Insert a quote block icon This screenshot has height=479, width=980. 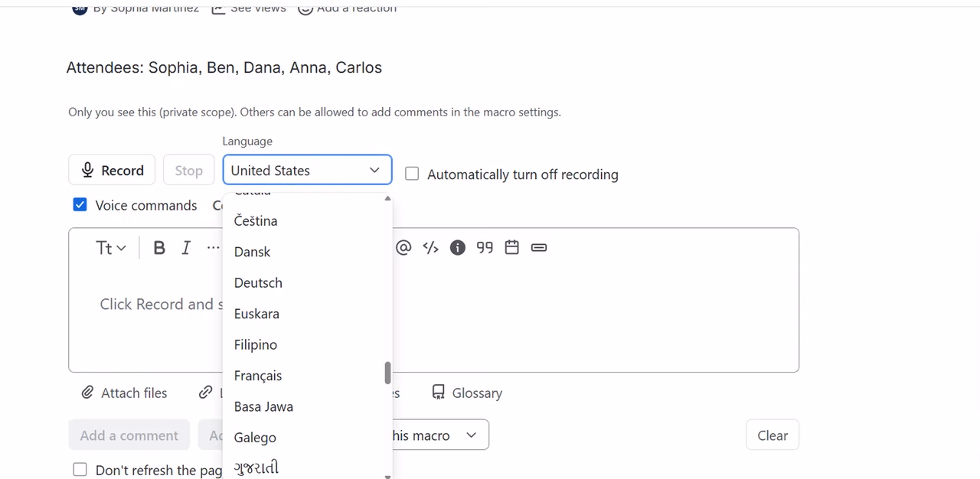click(485, 247)
